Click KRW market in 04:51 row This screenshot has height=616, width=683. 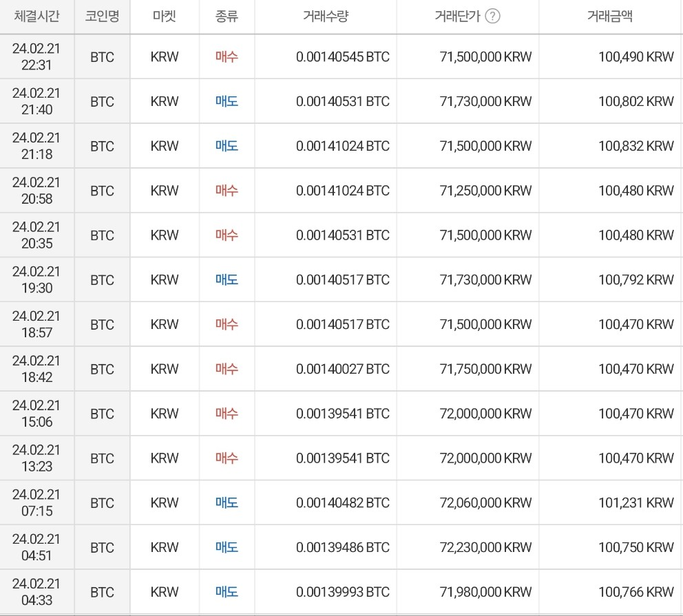(165, 548)
